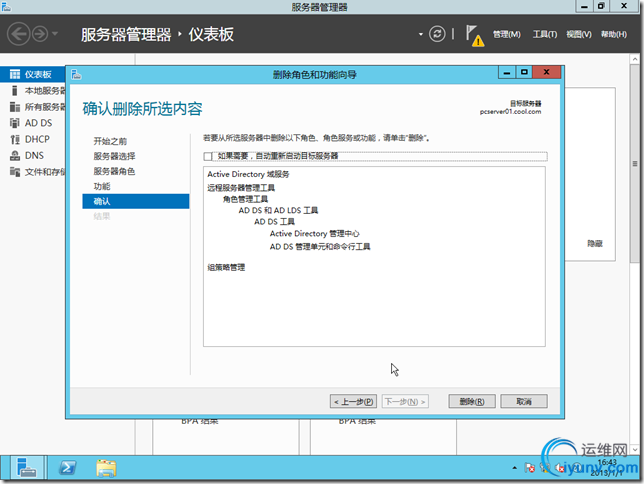Click the DHCP sidebar icon
The width and height of the screenshot is (644, 484).
(15, 139)
